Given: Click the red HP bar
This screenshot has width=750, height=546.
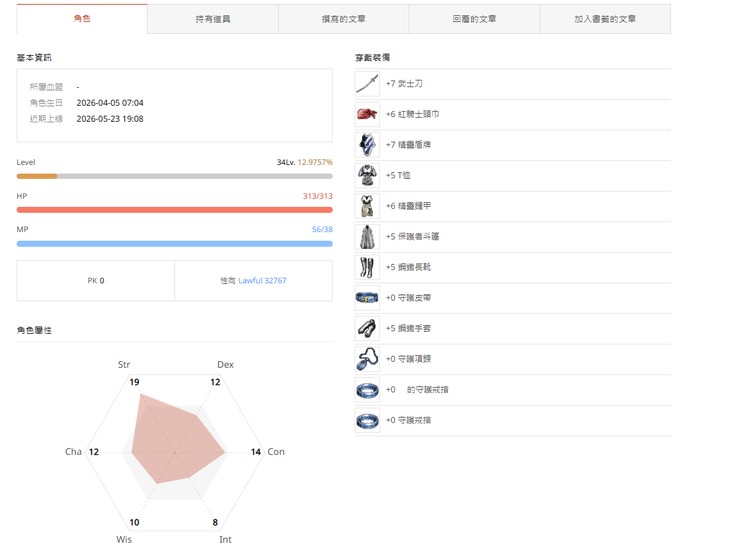Looking at the screenshot, I should (x=175, y=210).
